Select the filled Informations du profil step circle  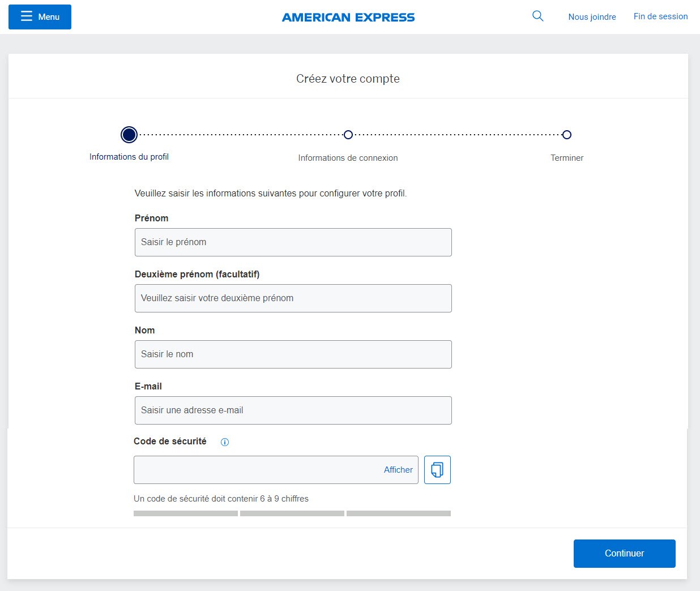pos(129,135)
